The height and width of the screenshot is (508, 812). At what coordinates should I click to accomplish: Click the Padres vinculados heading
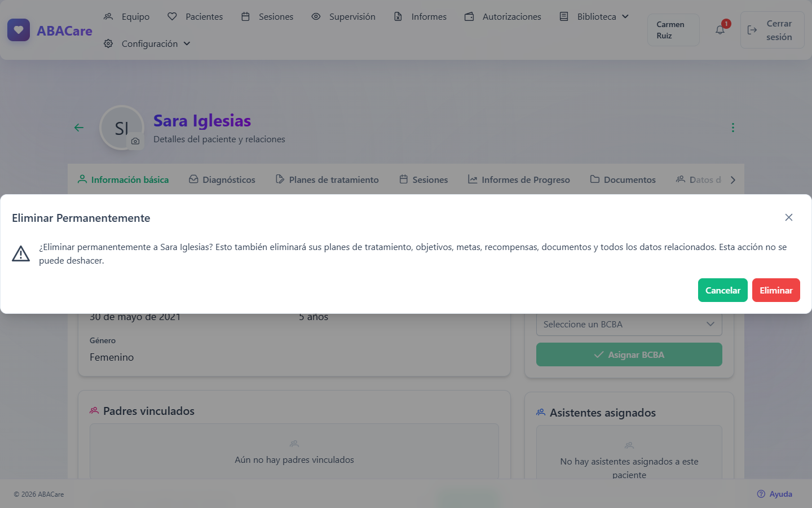(149, 411)
